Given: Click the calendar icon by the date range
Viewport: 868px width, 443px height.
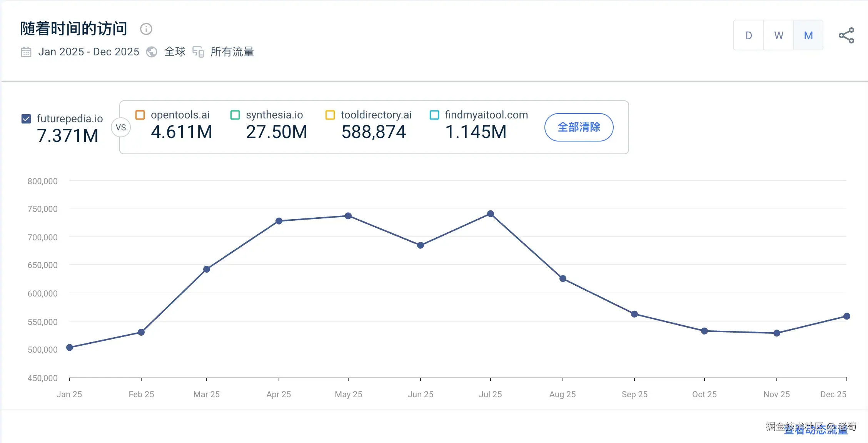Looking at the screenshot, I should pos(26,52).
